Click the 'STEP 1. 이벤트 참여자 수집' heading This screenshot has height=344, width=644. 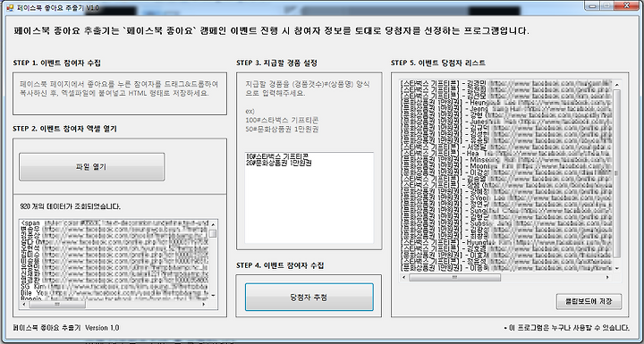(x=56, y=63)
